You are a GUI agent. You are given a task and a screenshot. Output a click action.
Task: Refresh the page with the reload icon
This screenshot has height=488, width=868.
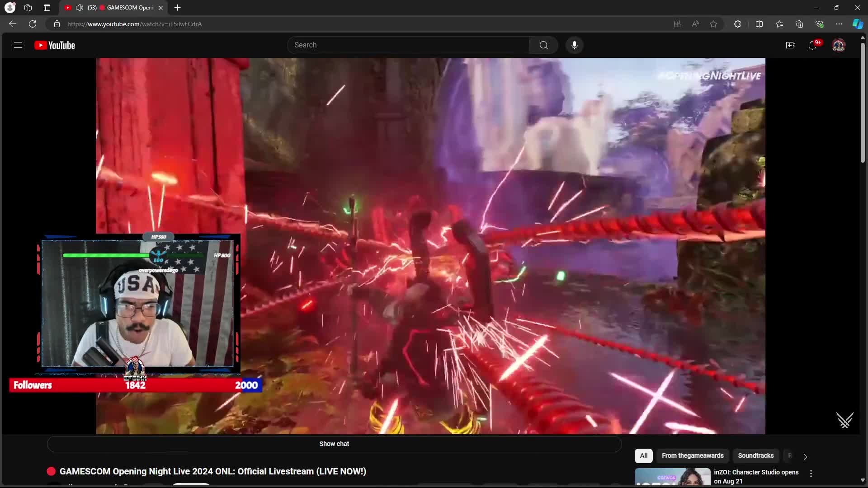[33, 24]
